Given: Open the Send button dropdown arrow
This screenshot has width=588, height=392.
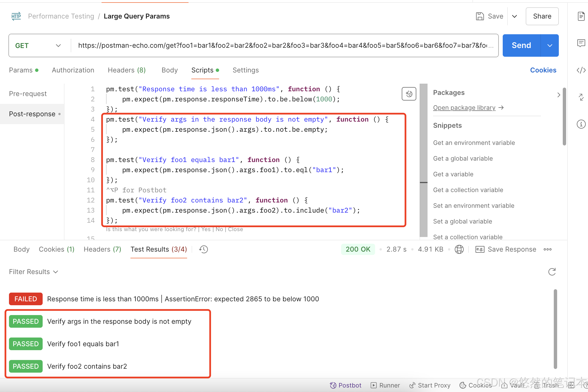Looking at the screenshot, I should pos(550,45).
